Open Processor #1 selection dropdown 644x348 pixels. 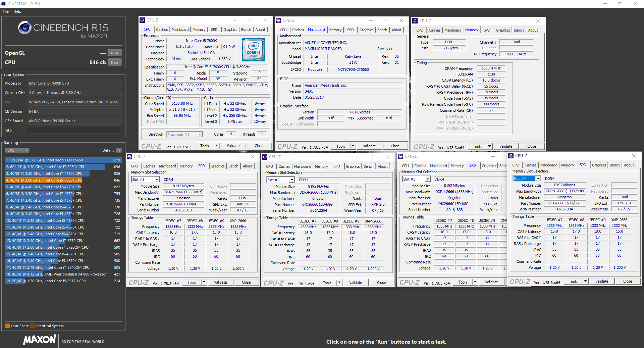pos(184,135)
